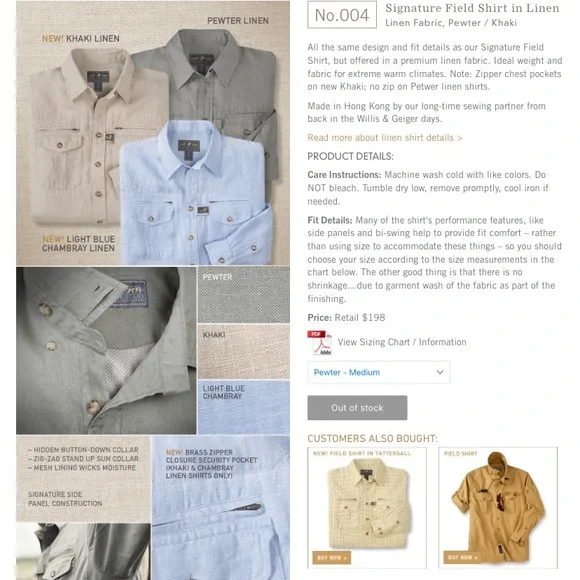Screen dimensions: 580x580
Task: Expand the Pewter - Medium size dropdown
Action: pos(378,372)
